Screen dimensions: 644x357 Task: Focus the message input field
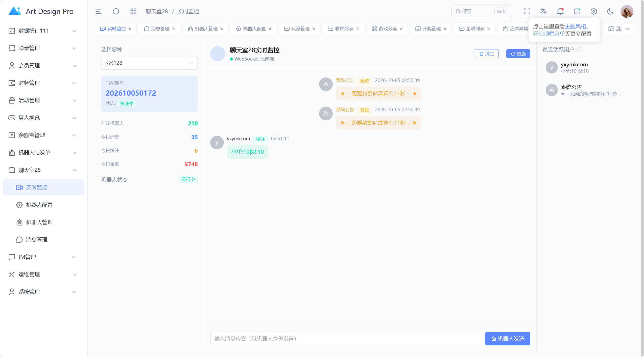tap(346, 339)
